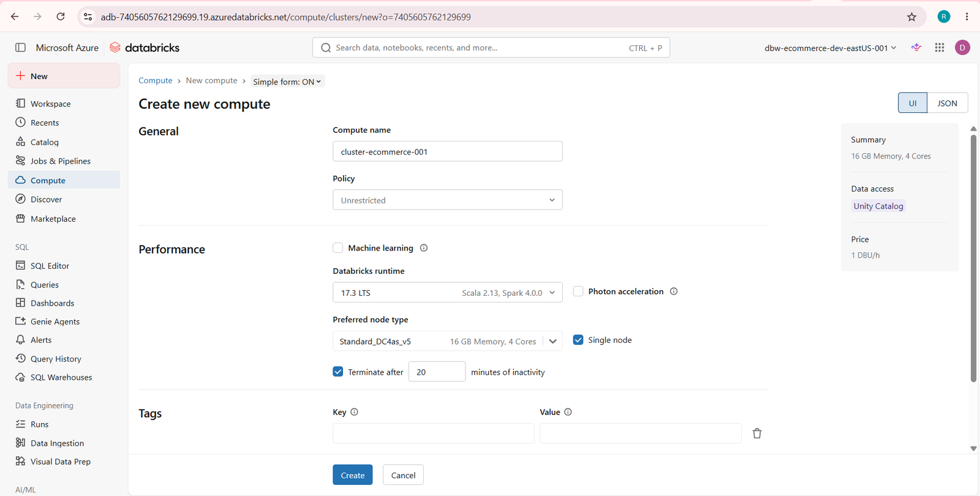980x496 pixels.
Task: Open SQL Editor in the sidebar
Action: [50, 266]
